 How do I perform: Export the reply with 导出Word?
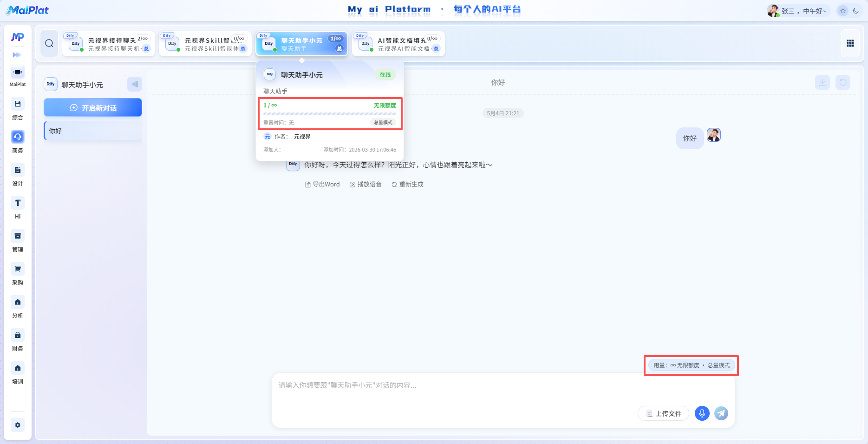322,185
